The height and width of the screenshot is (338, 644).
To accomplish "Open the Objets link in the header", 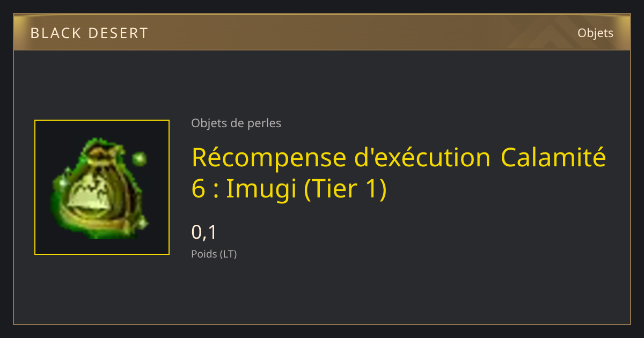I will tap(595, 33).
